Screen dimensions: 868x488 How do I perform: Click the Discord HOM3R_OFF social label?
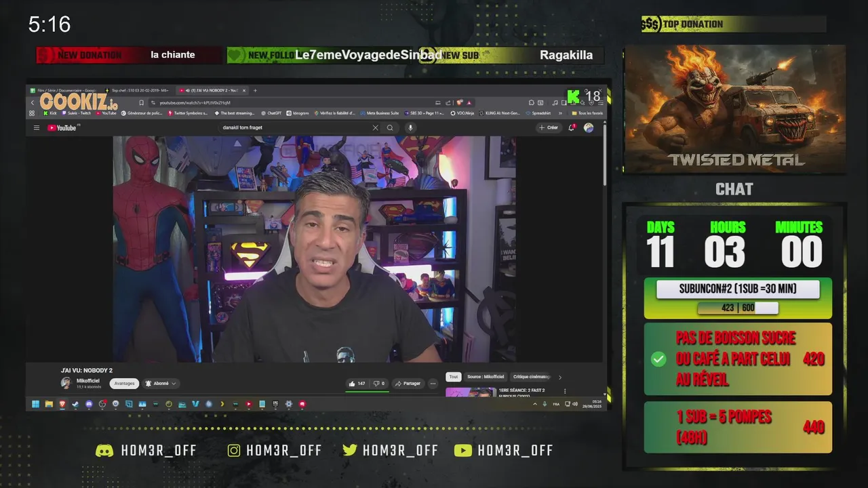(x=146, y=451)
